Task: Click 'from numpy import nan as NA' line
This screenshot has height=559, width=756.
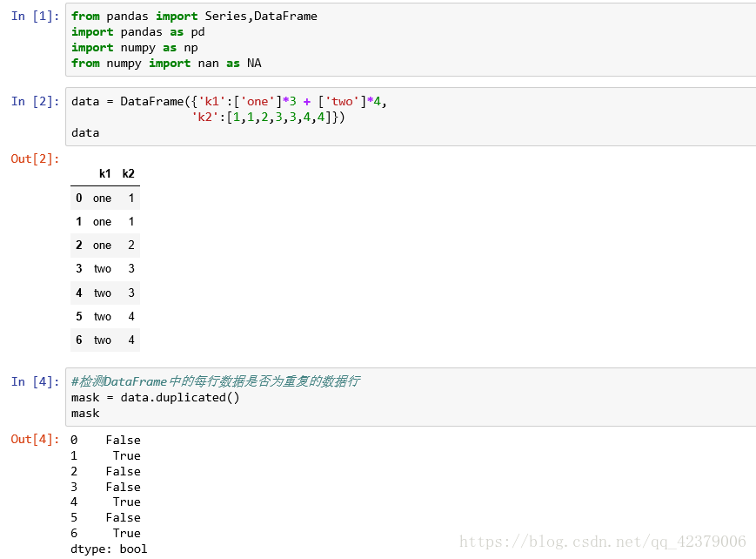Action: [x=166, y=64]
